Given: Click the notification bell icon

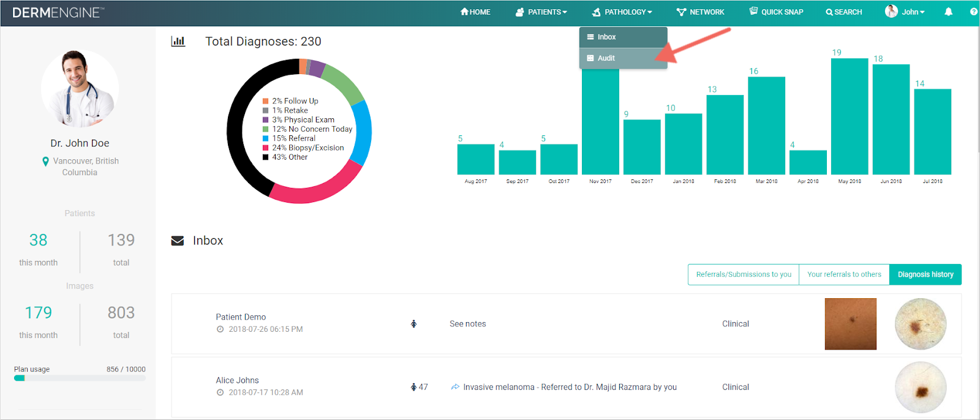Looking at the screenshot, I should (948, 12).
